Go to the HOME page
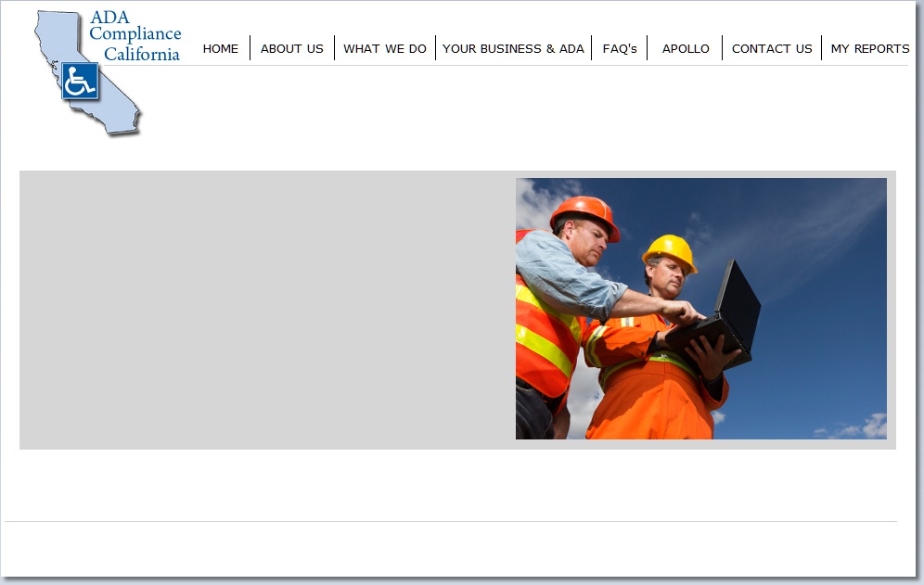 221,49
